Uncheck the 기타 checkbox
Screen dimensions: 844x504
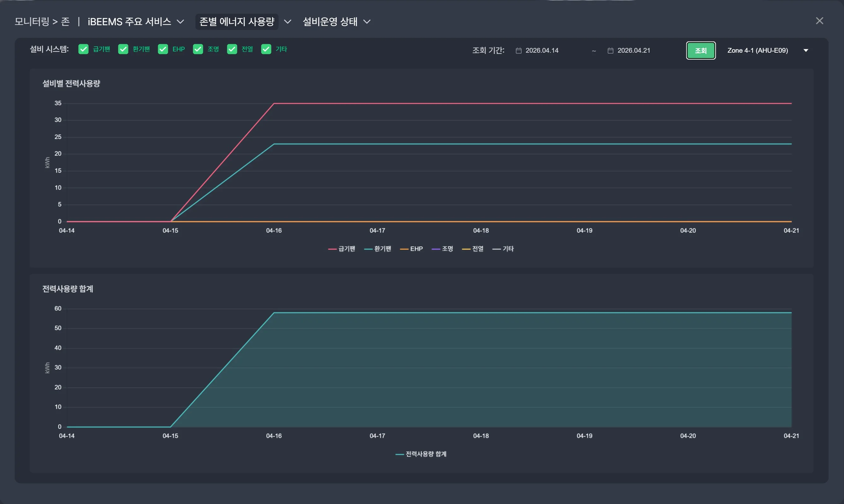coord(266,49)
